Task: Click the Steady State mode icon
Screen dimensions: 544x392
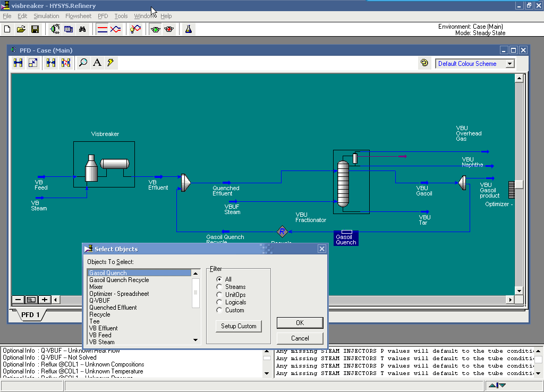Action: tap(103, 29)
